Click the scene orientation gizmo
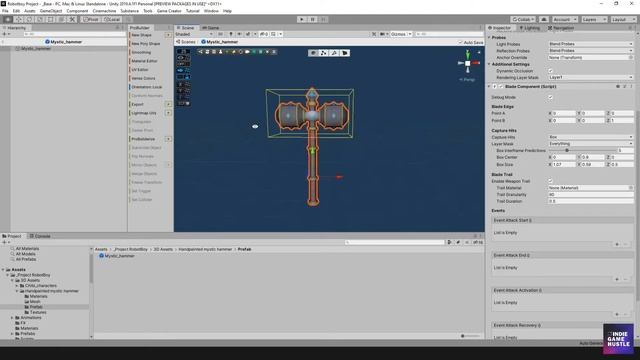Image resolution: width=640 pixels, height=360 pixels. pyautogui.click(x=468, y=63)
